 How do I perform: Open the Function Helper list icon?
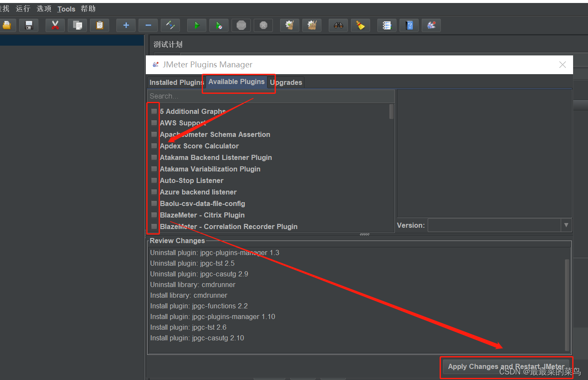point(387,26)
